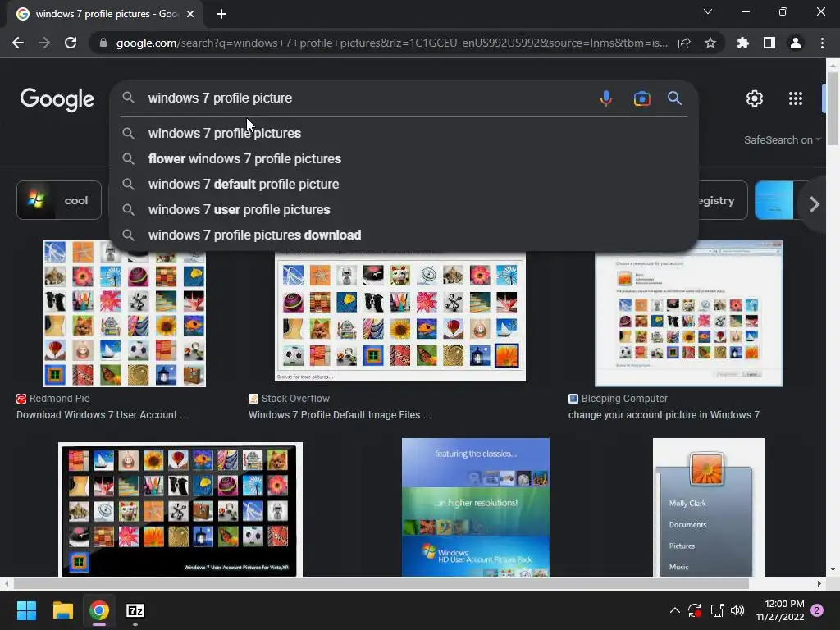Viewport: 840px width, 630px height.
Task: Close the windows 7 profile pictures tab
Action: point(190,14)
